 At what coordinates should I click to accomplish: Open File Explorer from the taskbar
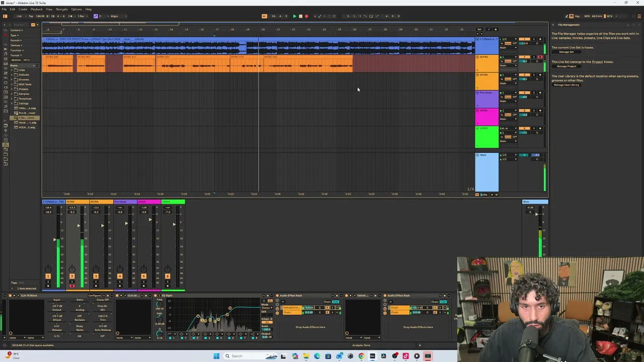306,356
